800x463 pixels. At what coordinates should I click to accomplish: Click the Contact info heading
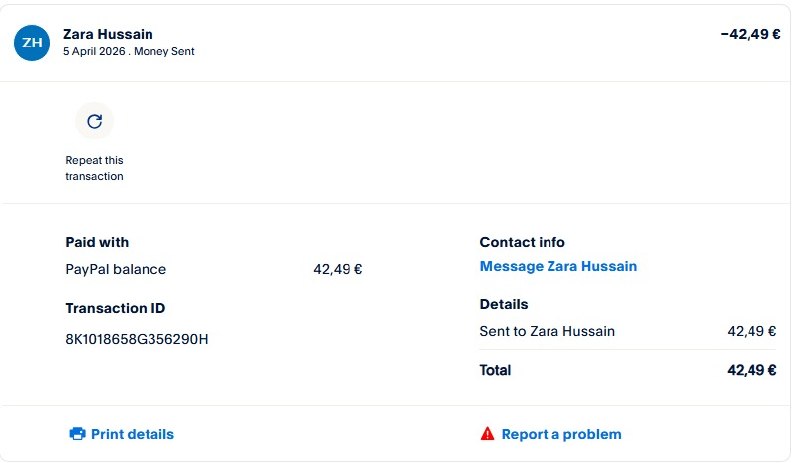(522, 242)
